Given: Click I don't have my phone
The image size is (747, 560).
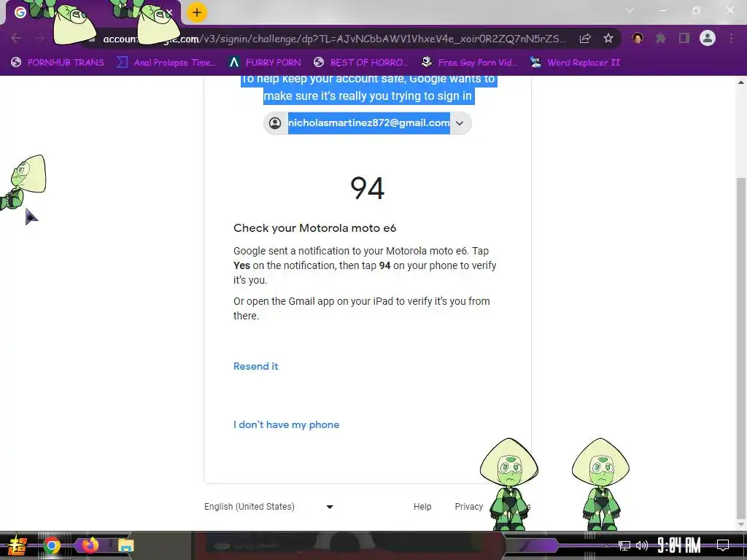Looking at the screenshot, I should [x=286, y=425].
